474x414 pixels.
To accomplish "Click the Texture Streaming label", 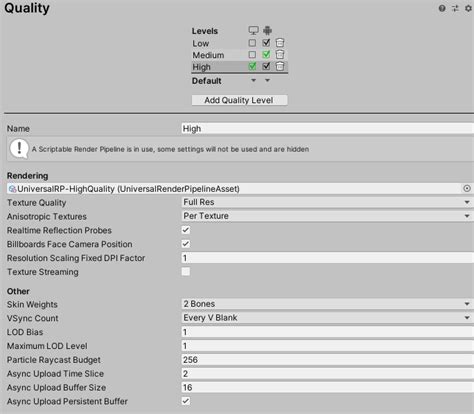I will tap(43, 272).
